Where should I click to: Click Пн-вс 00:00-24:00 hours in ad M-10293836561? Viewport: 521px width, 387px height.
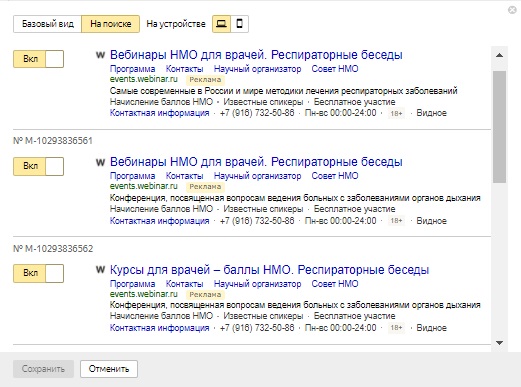pyautogui.click(x=341, y=221)
